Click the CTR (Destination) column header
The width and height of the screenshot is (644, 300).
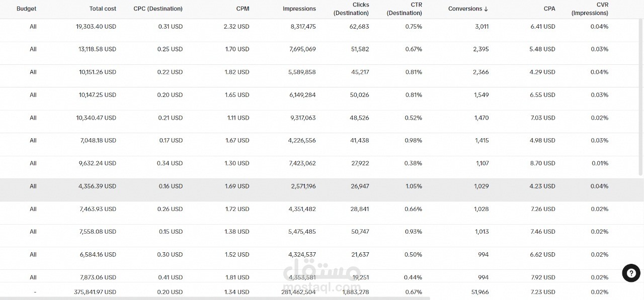pyautogui.click(x=405, y=9)
